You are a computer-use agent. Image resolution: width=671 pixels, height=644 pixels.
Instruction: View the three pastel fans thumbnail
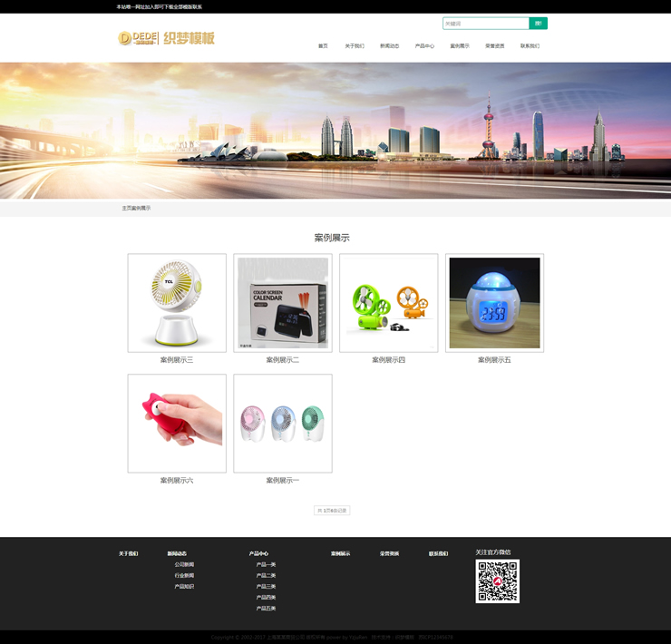pos(283,423)
